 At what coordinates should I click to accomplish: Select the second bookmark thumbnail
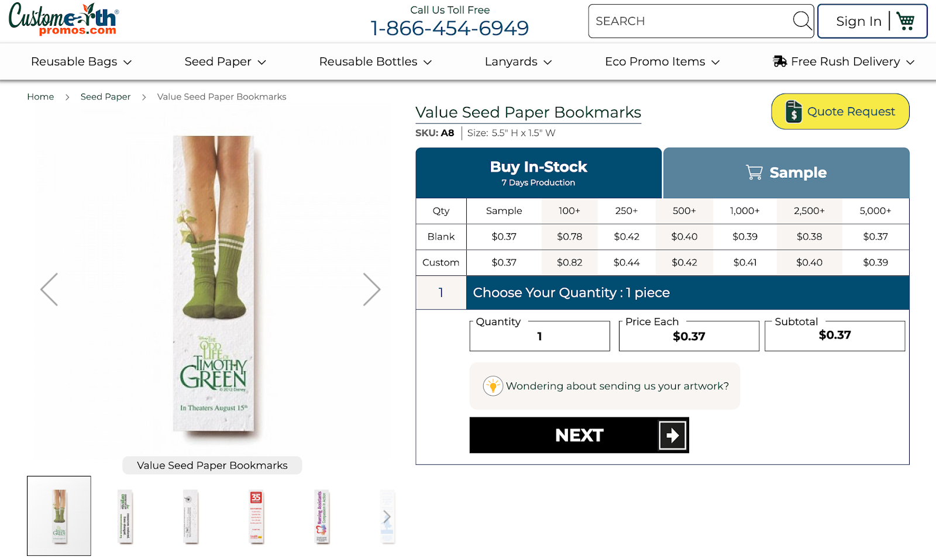125,517
